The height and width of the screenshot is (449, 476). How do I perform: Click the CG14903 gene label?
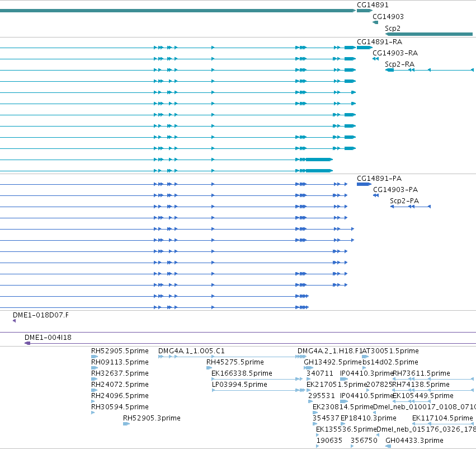click(388, 17)
